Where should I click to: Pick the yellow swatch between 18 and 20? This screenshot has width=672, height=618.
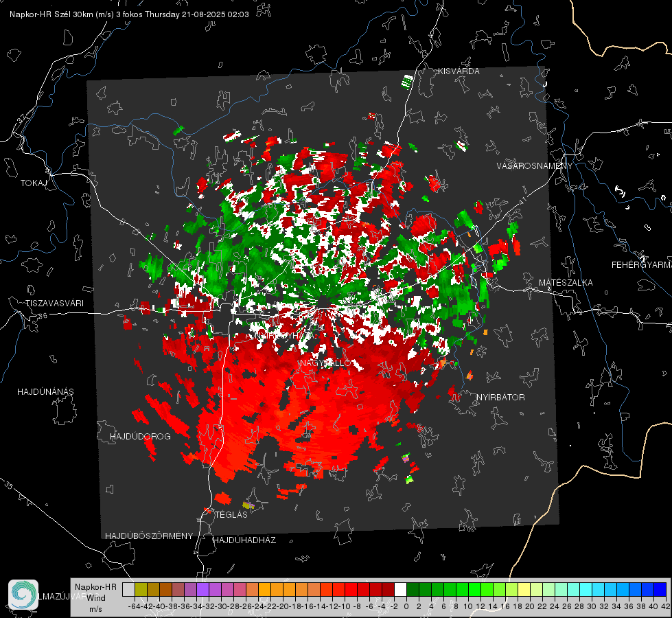pyautogui.click(x=524, y=589)
